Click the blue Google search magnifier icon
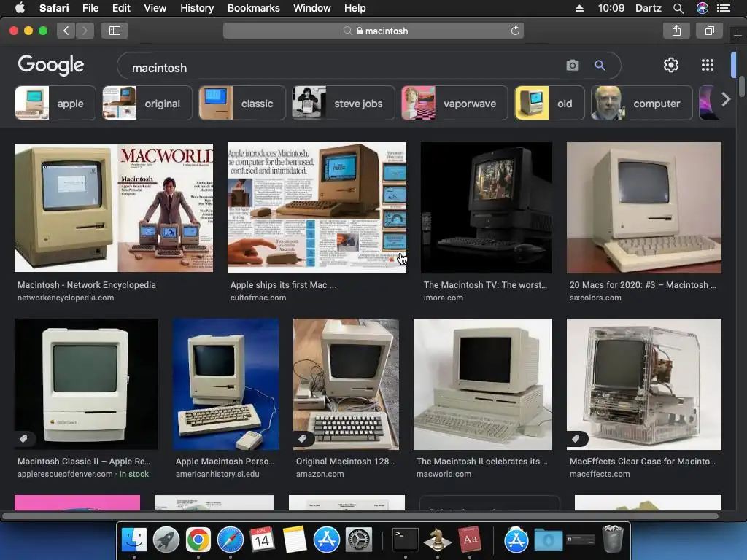The width and height of the screenshot is (747, 560). tap(600, 65)
